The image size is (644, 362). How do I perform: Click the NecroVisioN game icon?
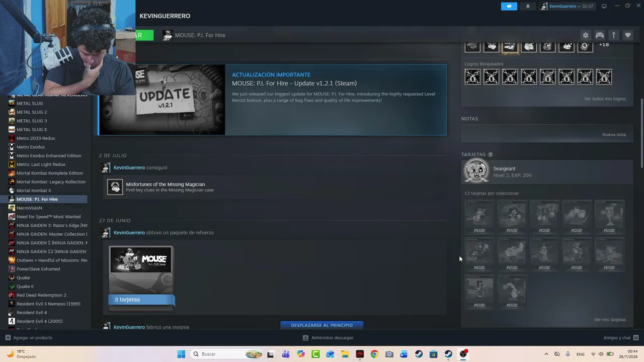click(x=12, y=208)
